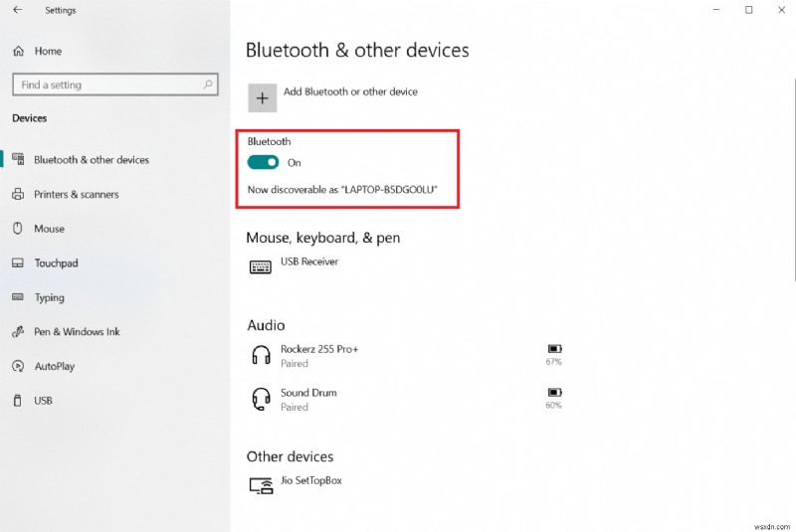Open the Home icon in sidebar
The image size is (796, 532).
coord(18,51)
